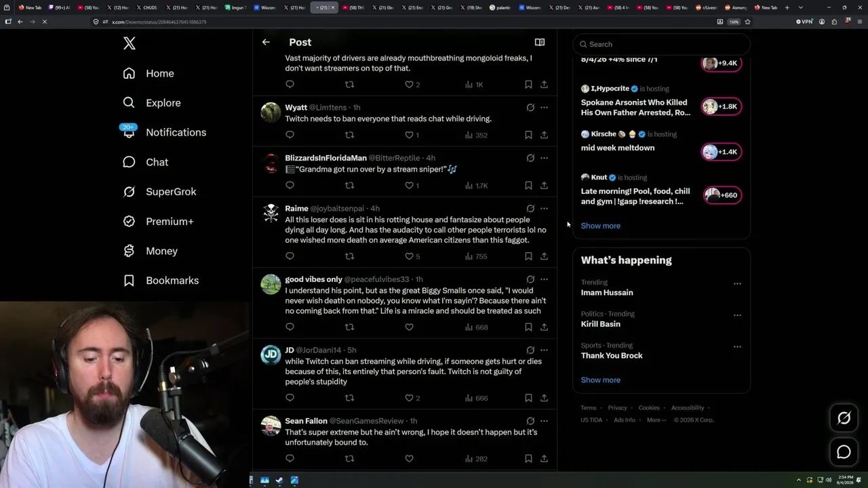Open Explore in the sidebar
This screenshot has width=868, height=488.
point(152,103)
